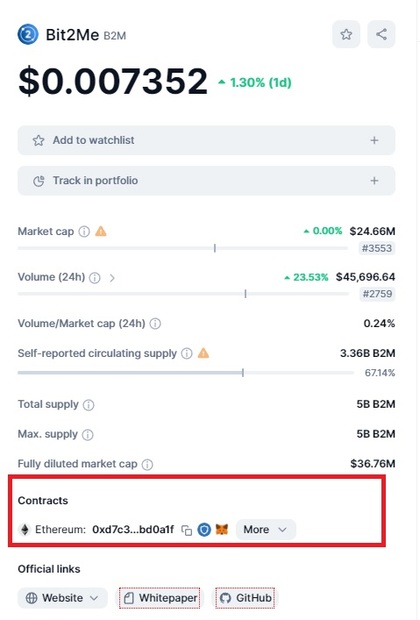Click the Market cap warning triangle
The width and height of the screenshot is (420, 620).
[x=101, y=231]
